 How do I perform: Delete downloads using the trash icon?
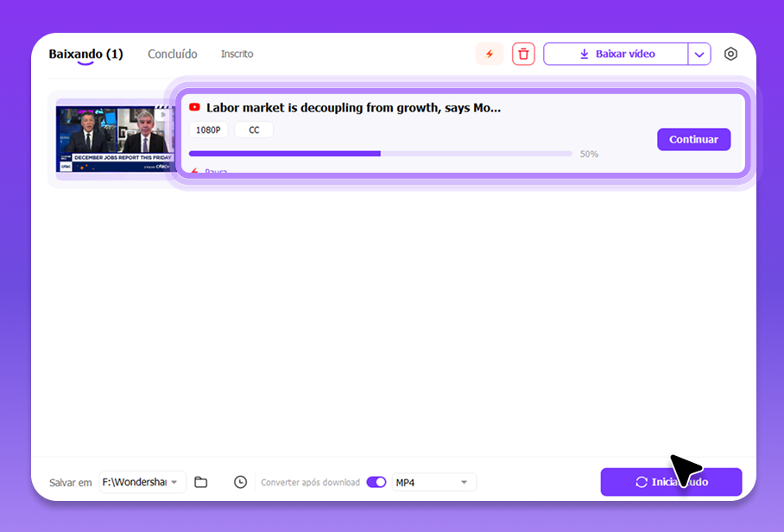coord(523,54)
